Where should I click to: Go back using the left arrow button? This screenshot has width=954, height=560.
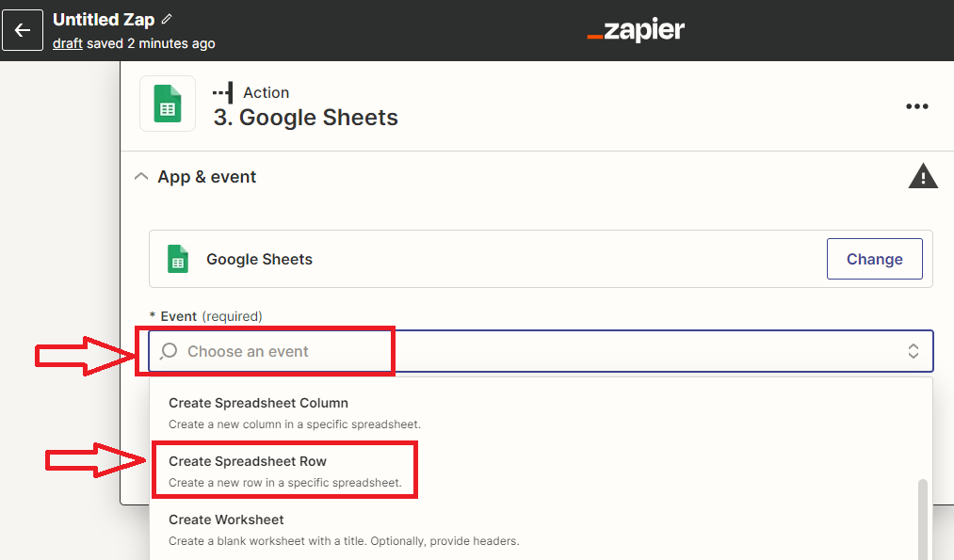(x=23, y=30)
